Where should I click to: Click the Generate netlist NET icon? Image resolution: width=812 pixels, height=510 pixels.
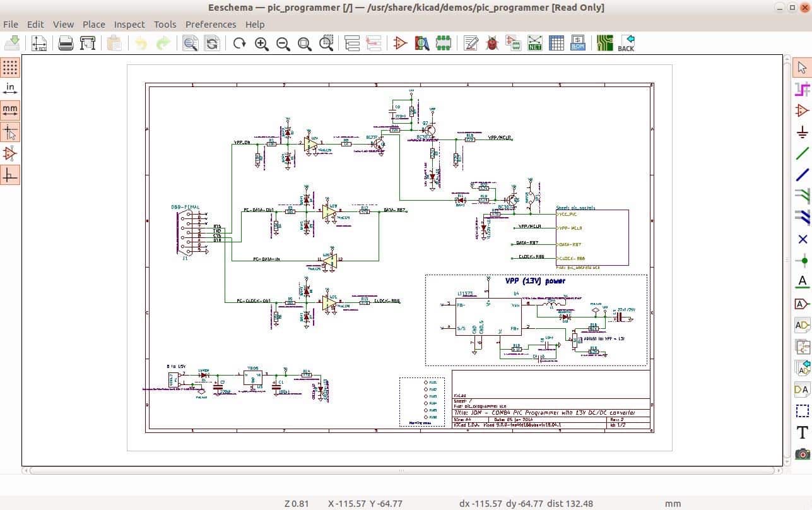tap(535, 43)
